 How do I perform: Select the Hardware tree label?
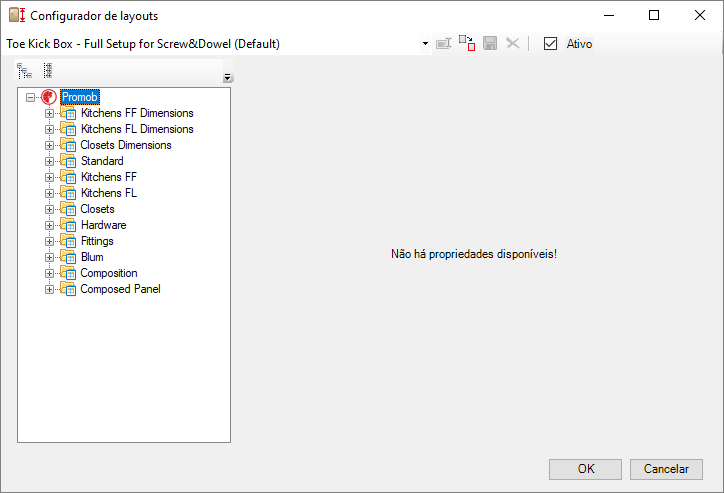click(x=103, y=225)
